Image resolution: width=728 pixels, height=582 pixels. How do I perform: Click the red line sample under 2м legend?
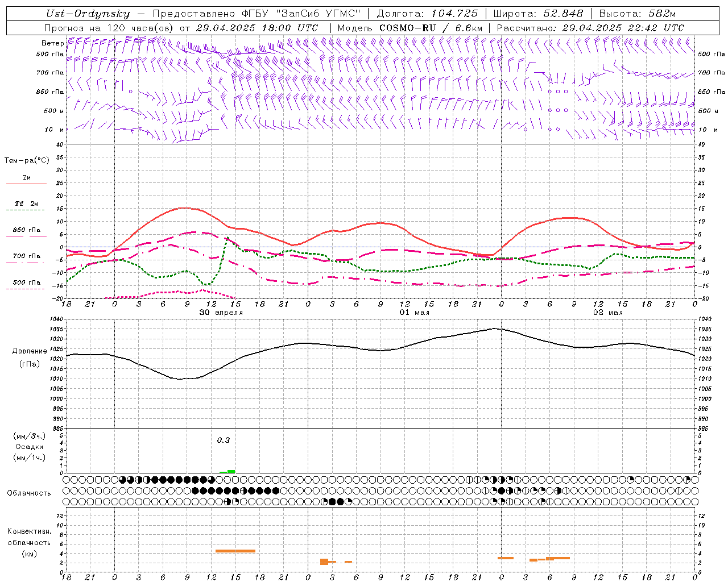click(26, 184)
